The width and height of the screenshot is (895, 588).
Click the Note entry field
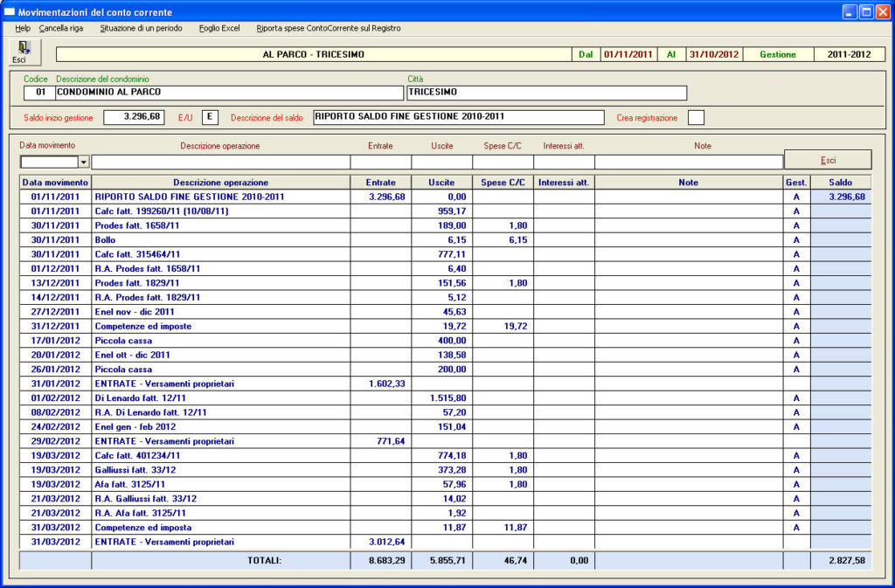coord(689,162)
